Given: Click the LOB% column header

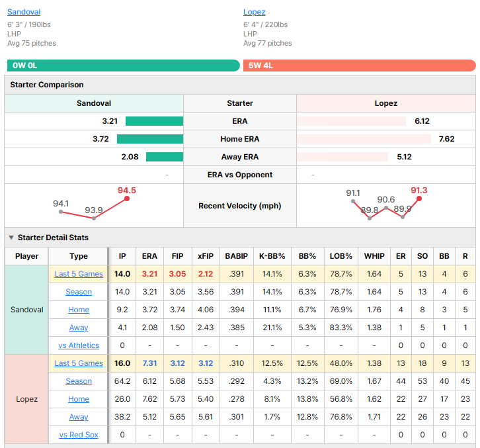Looking at the screenshot, I should point(340,256).
